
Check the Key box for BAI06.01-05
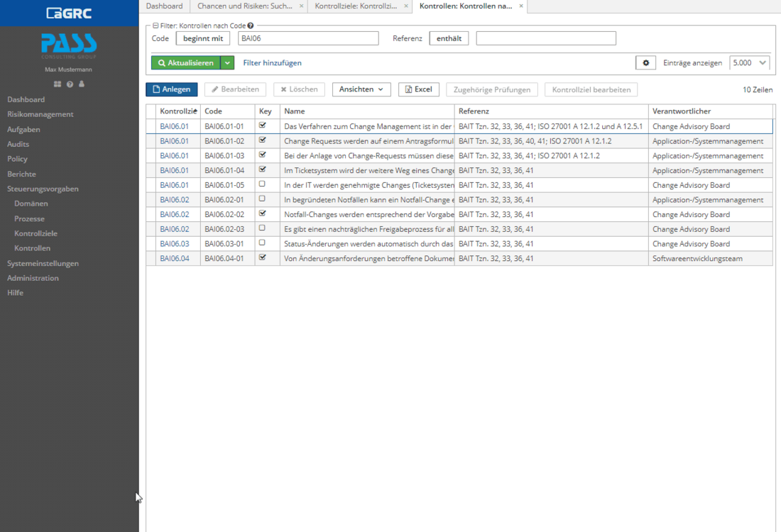click(262, 184)
